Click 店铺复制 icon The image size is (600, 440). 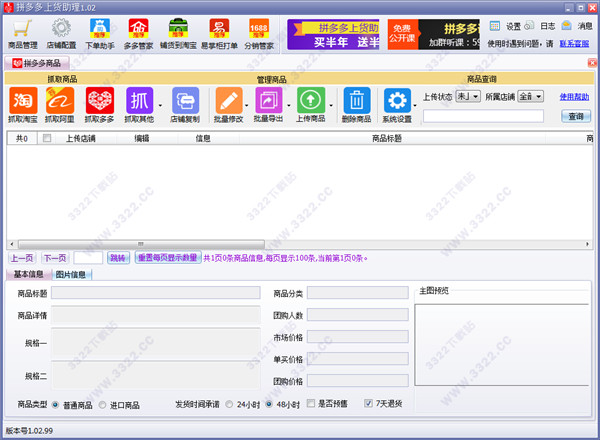[x=185, y=105]
